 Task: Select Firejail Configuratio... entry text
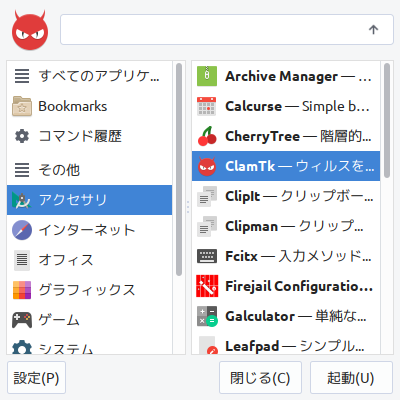299,286
